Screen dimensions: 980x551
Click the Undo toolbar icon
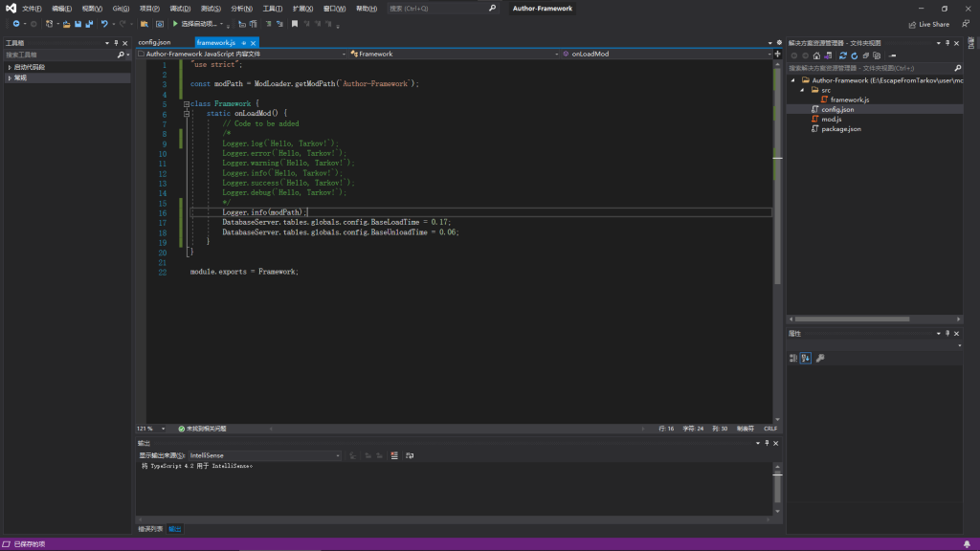[104, 24]
